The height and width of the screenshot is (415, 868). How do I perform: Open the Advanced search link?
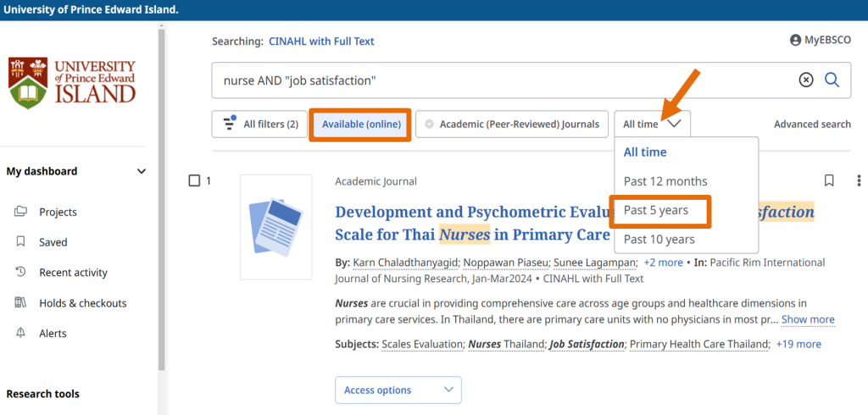811,125
